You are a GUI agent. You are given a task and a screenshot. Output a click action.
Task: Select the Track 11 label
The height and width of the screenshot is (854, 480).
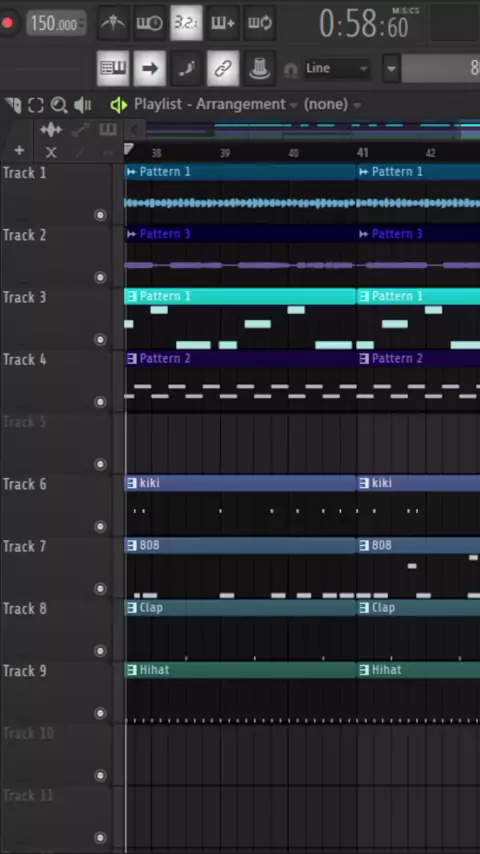[x=28, y=796]
